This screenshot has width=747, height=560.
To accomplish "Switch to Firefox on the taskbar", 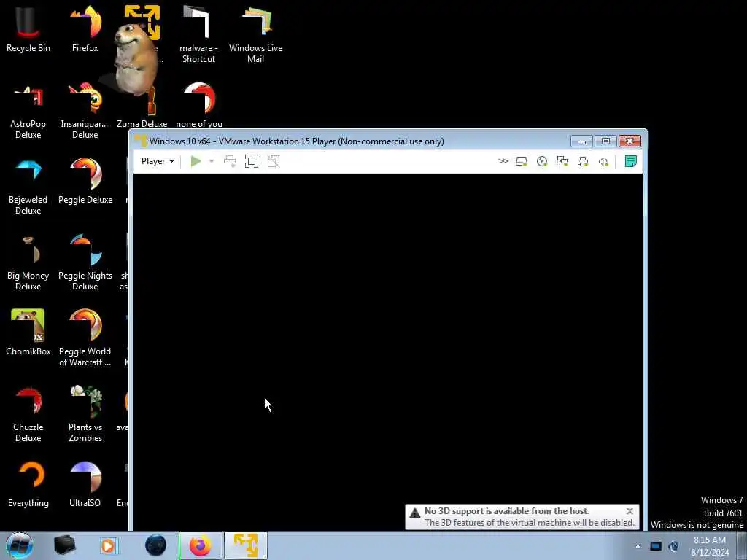I will (201, 545).
